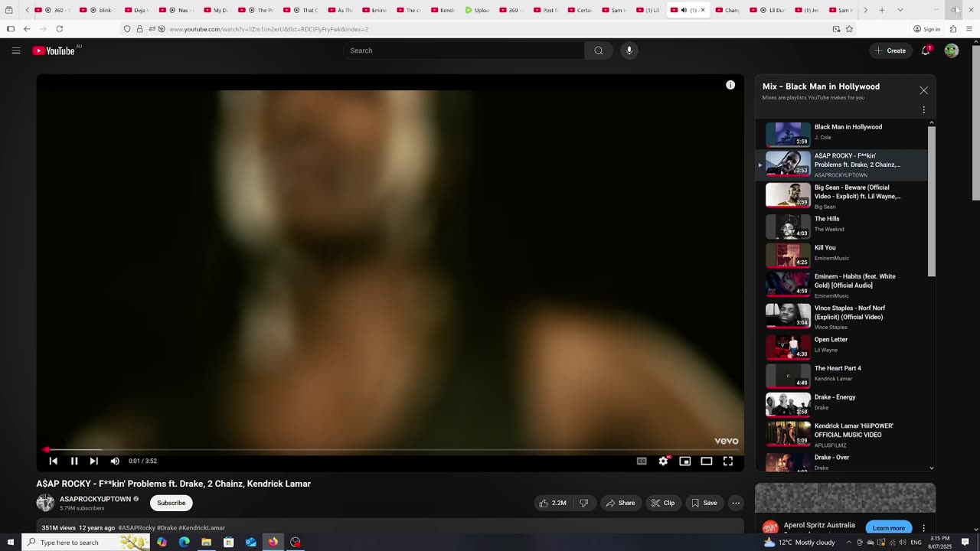The height and width of the screenshot is (551, 980).
Task: Clip a section of the video
Action: click(x=663, y=503)
